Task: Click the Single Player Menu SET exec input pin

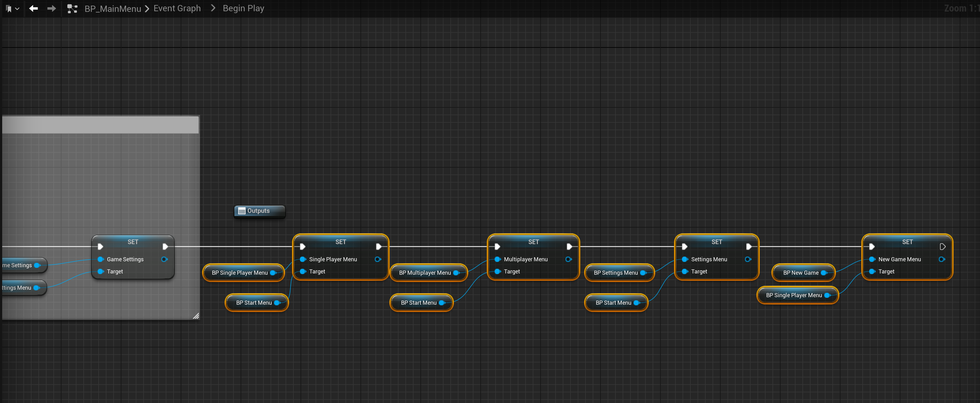Action: (x=302, y=247)
